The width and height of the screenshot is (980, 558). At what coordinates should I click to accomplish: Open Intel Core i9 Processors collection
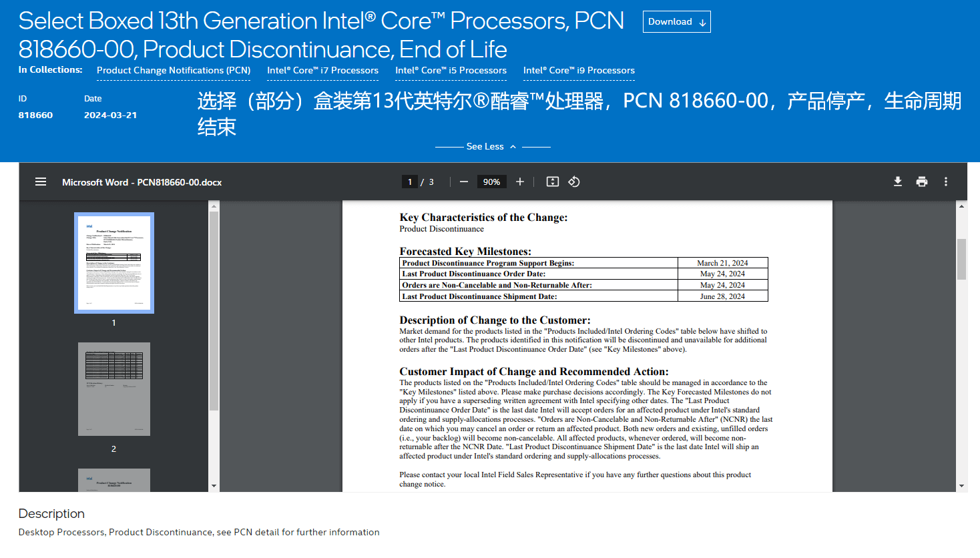point(579,70)
